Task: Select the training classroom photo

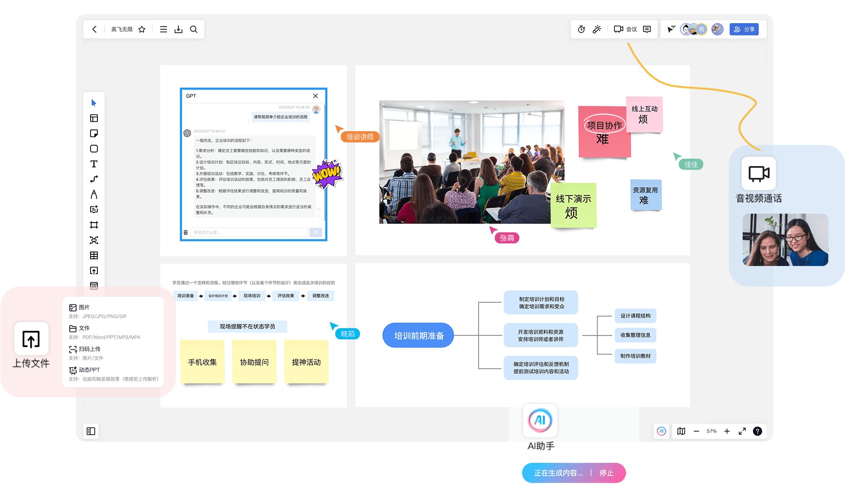Action: [471, 162]
